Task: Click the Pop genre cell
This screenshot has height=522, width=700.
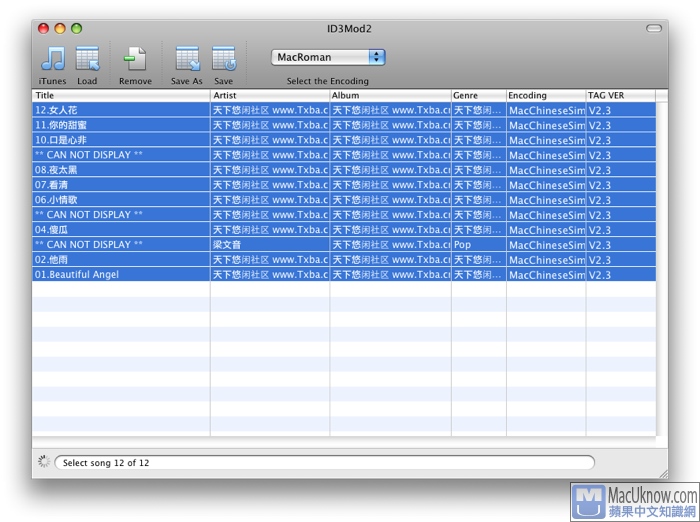Action: pos(479,245)
